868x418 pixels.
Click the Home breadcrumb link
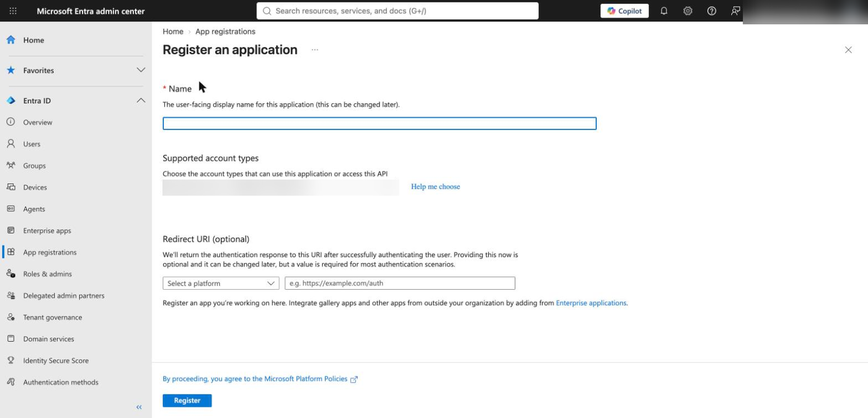coord(173,32)
